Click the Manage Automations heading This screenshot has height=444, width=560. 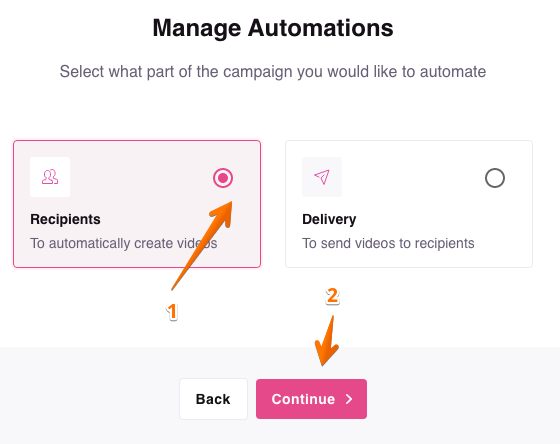point(273,28)
